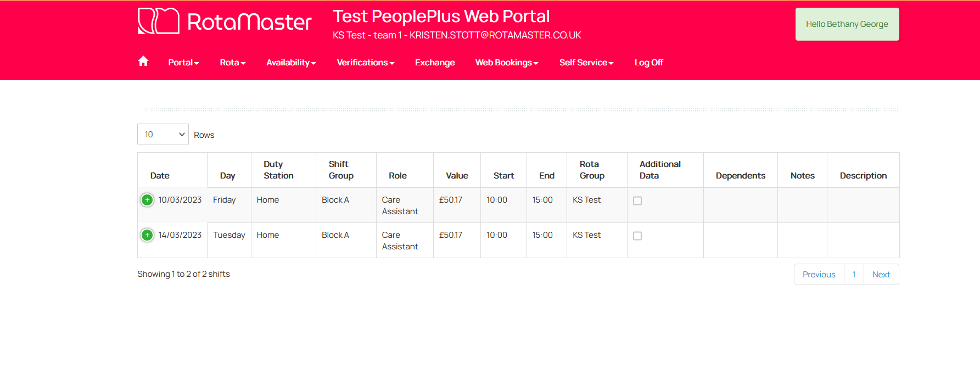Image resolution: width=980 pixels, height=379 pixels.
Task: Sort by the Day column header
Action: pyautogui.click(x=229, y=170)
